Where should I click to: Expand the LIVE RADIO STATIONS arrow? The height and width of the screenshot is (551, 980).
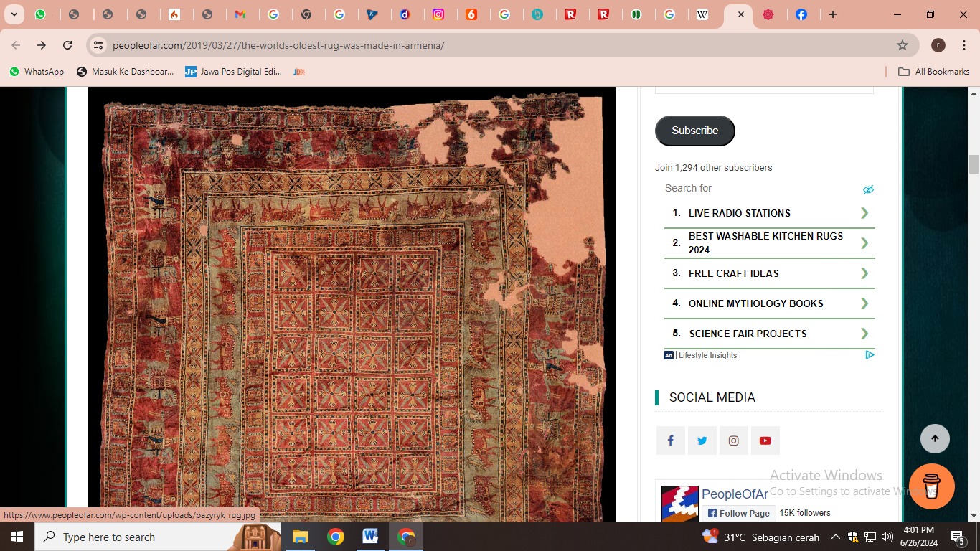click(864, 213)
